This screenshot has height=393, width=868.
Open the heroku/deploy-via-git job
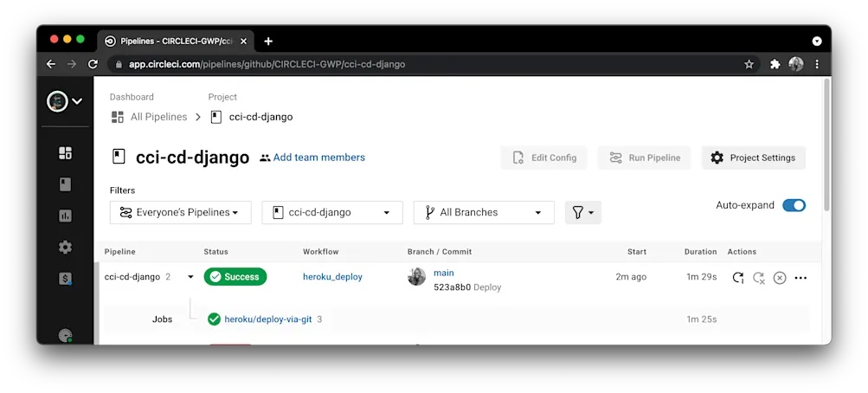click(268, 319)
